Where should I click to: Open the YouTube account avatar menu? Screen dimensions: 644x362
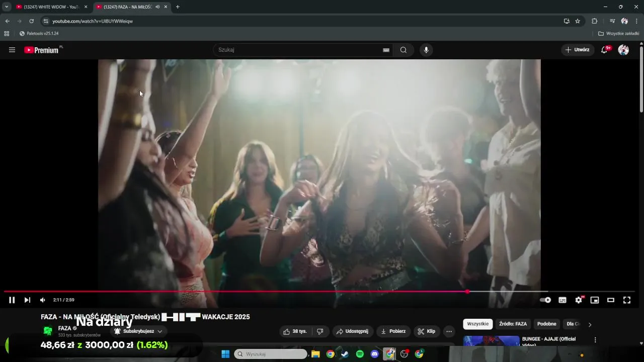623,50
